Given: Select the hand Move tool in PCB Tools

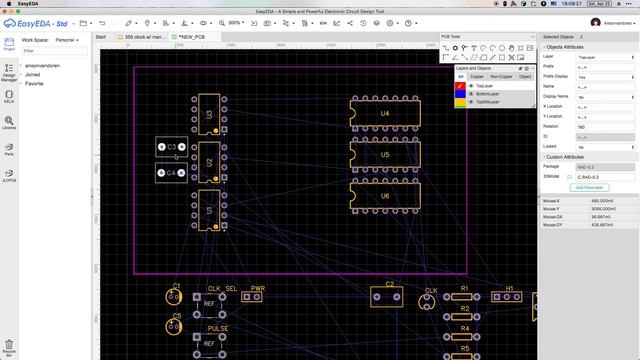Looking at the screenshot, I should 511,48.
